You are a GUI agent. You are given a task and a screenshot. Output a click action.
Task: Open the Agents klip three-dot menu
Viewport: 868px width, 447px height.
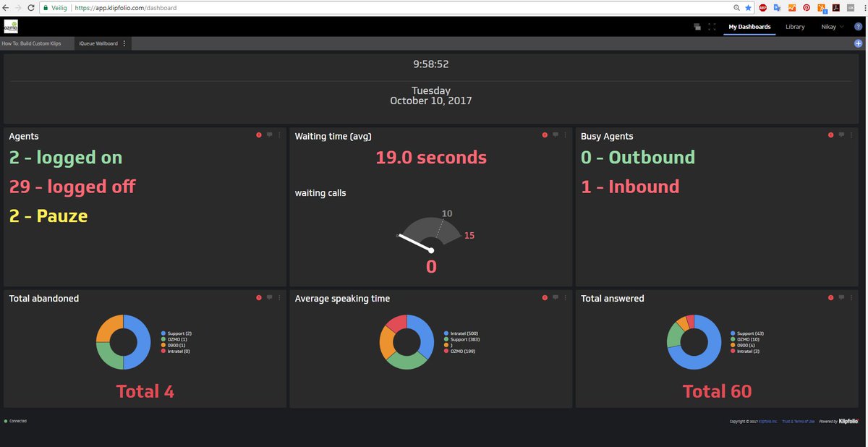280,135
